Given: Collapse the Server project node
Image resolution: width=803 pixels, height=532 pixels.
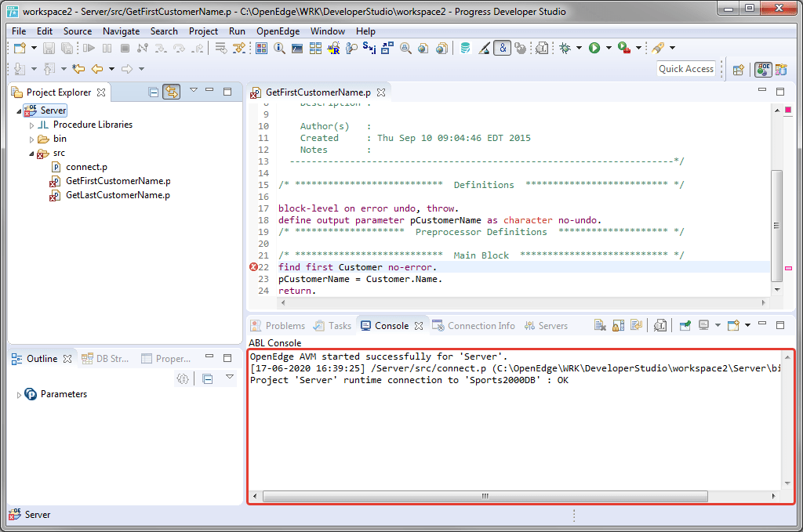Looking at the screenshot, I should tap(19, 110).
